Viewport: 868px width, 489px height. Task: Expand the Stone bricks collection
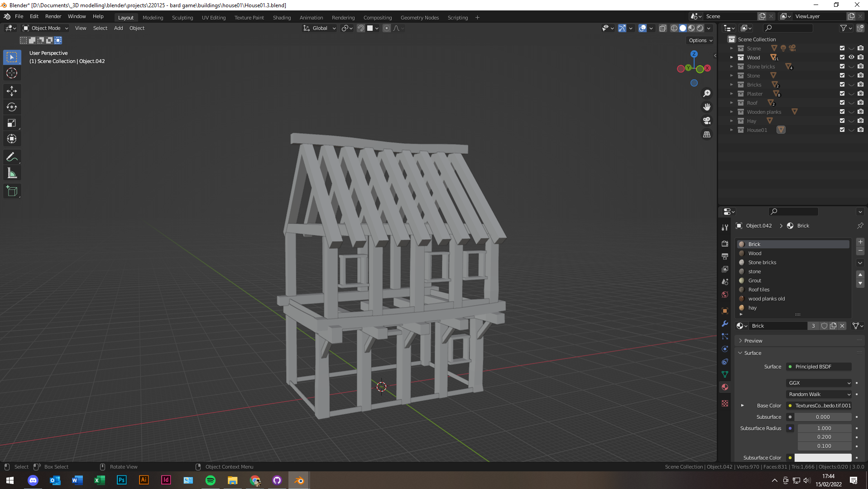[731, 67]
